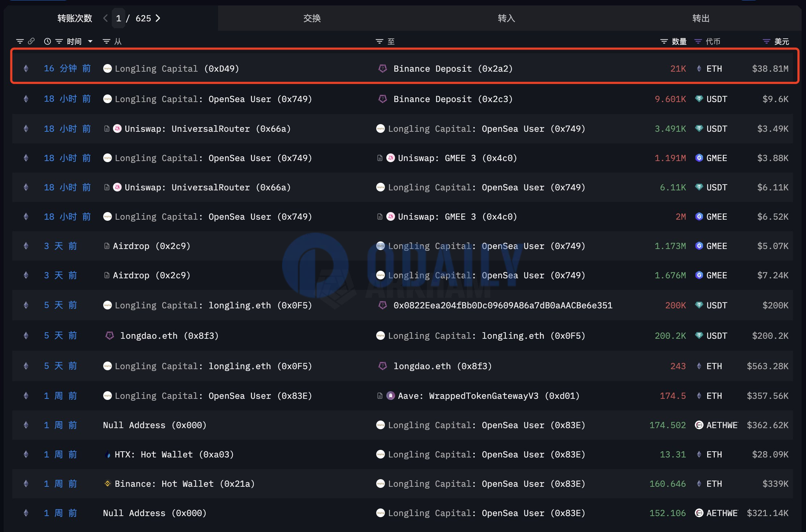Open Binance: Hot Wallet (0x21a)
This screenshot has height=532, width=806.
185,484
